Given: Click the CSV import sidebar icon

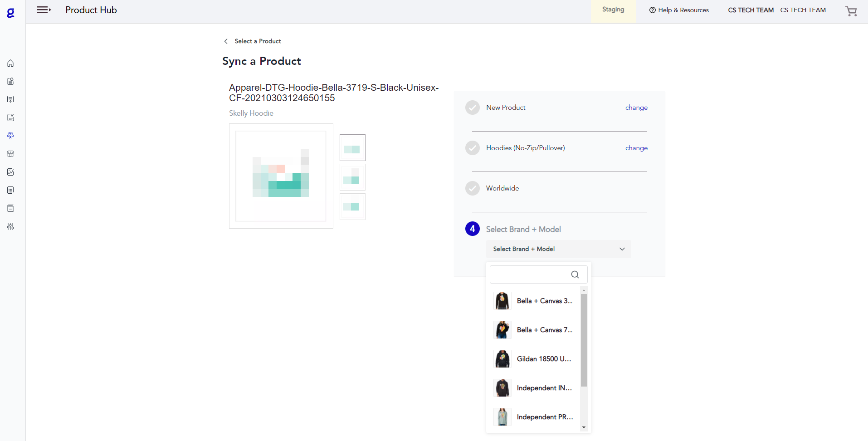Looking at the screenshot, I should point(10,118).
